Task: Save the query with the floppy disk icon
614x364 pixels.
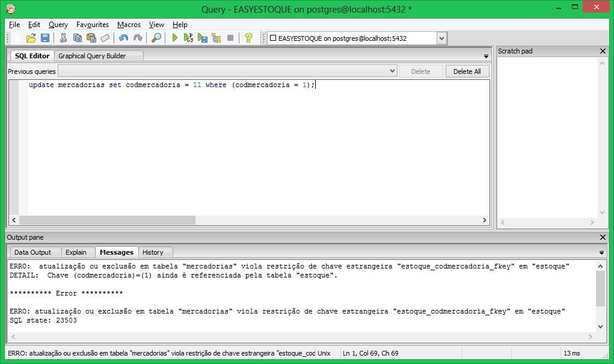Action: (x=45, y=38)
